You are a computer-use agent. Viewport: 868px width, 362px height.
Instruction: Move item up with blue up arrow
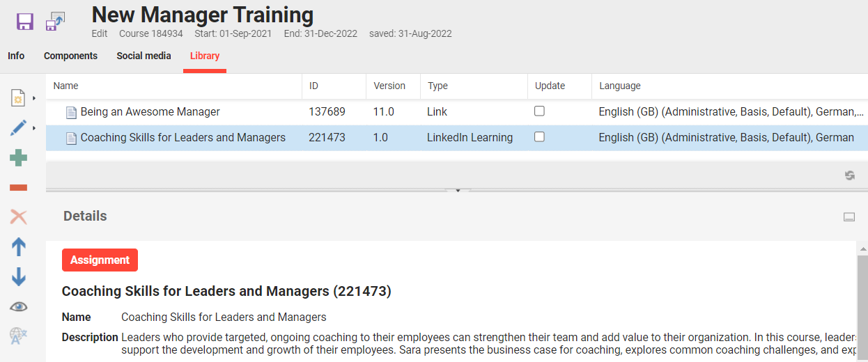pos(19,246)
